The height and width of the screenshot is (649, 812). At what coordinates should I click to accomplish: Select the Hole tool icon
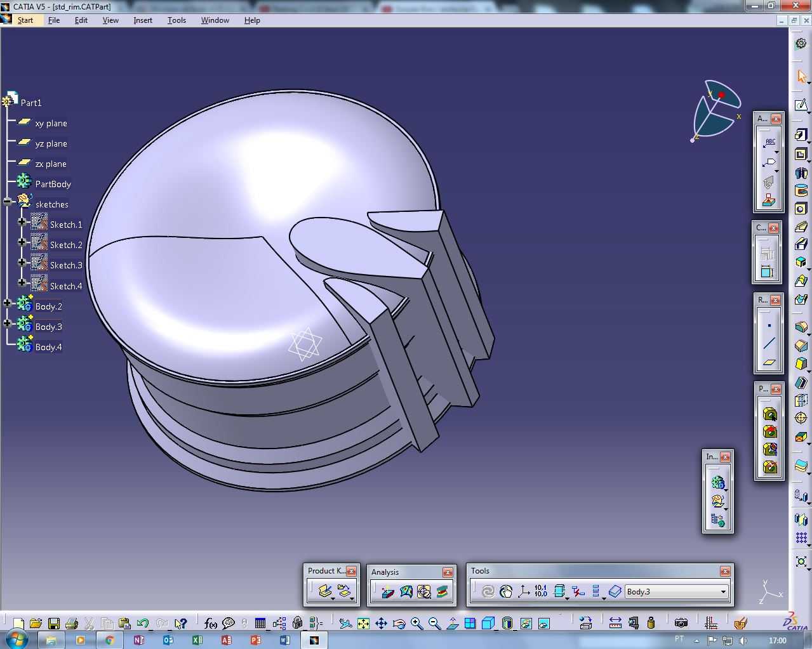tap(801, 209)
